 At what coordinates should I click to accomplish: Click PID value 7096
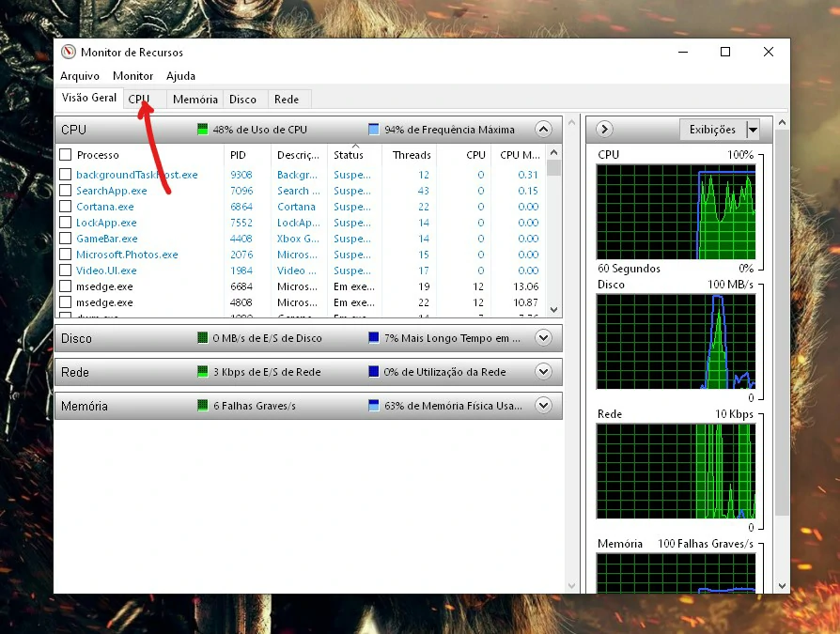pyautogui.click(x=241, y=191)
